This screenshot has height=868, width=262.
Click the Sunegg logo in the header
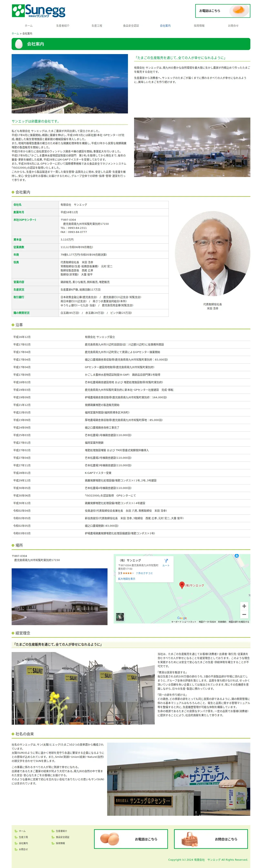(x=38, y=11)
